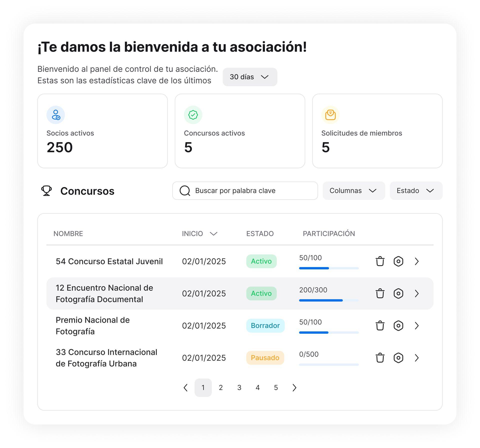This screenshot has width=480, height=448.
Task: Go to next page with right arrow
Action: click(x=294, y=387)
